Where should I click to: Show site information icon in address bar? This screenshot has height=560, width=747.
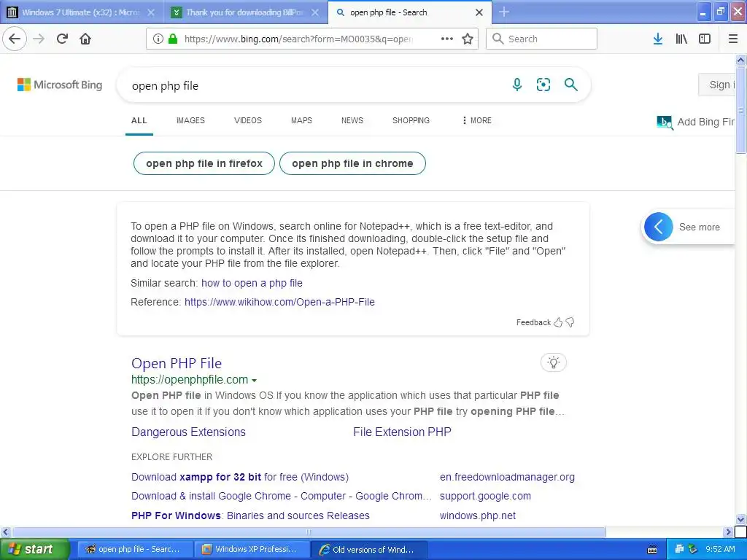tap(158, 39)
